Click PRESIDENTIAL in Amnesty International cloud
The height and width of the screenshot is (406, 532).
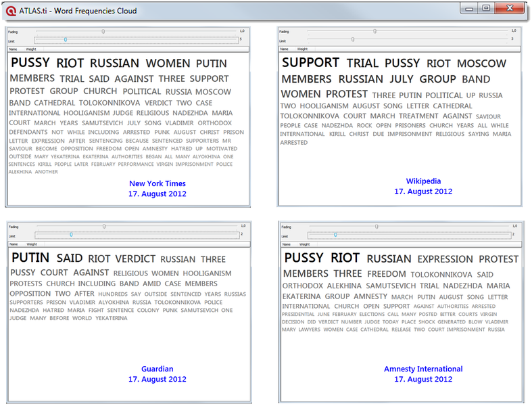(298, 314)
